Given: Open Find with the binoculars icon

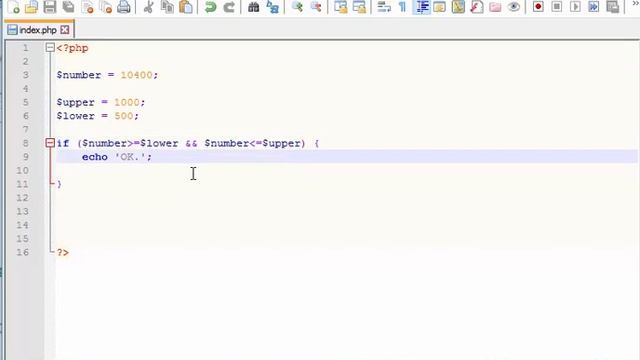Looking at the screenshot, I should pos(253,7).
